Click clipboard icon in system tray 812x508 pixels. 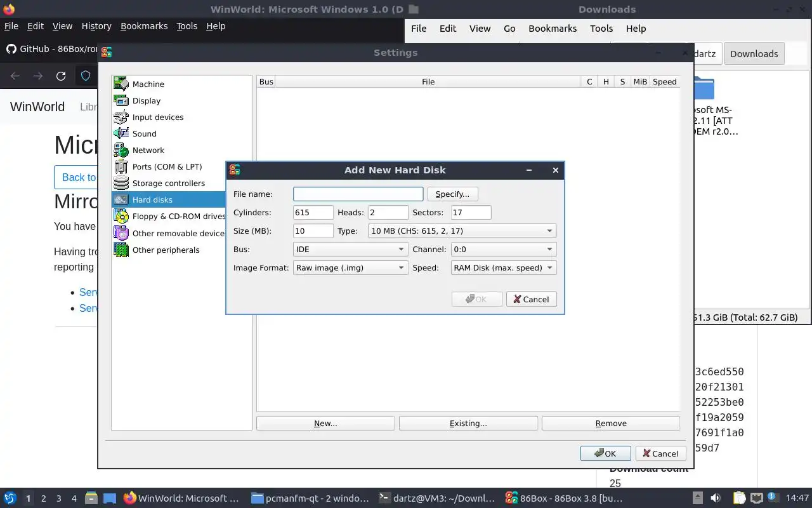739,498
